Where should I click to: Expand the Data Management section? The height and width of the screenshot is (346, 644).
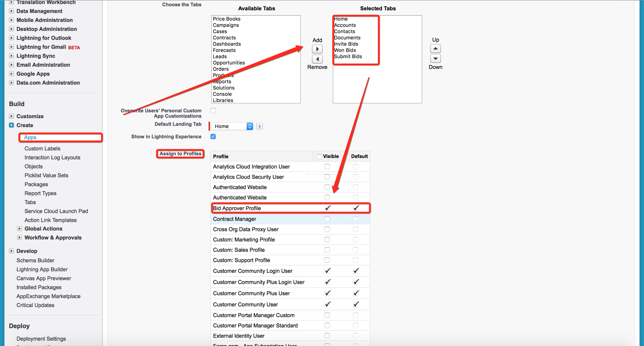[11, 11]
